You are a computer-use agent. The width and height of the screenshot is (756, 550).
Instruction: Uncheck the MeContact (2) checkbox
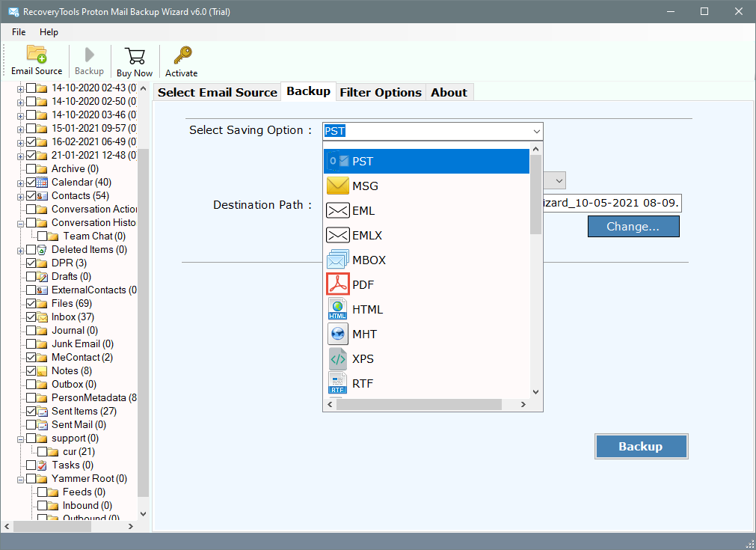point(31,358)
